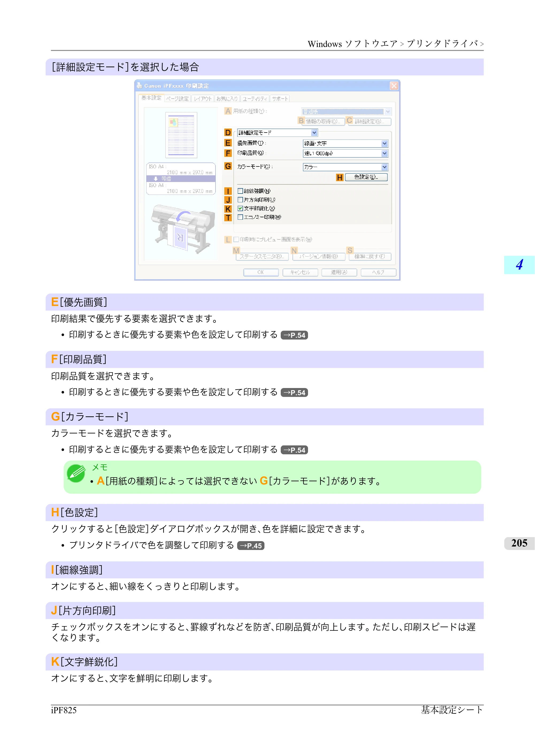Click the 標準に戻す button

tap(370, 257)
